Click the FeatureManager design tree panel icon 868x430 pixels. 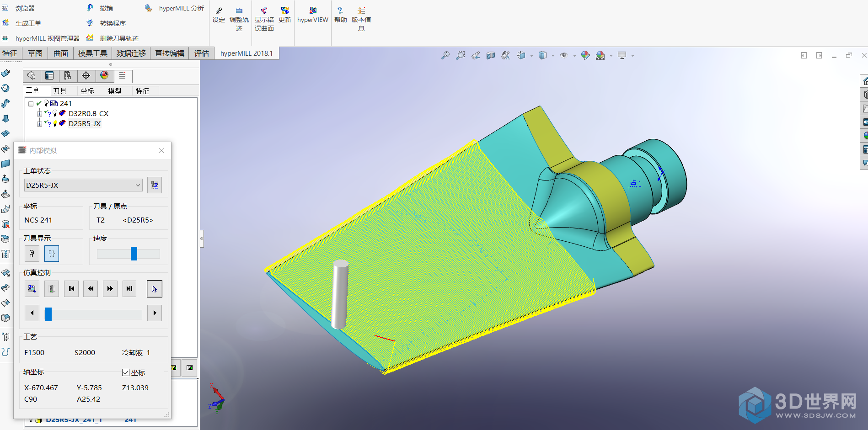[x=32, y=76]
